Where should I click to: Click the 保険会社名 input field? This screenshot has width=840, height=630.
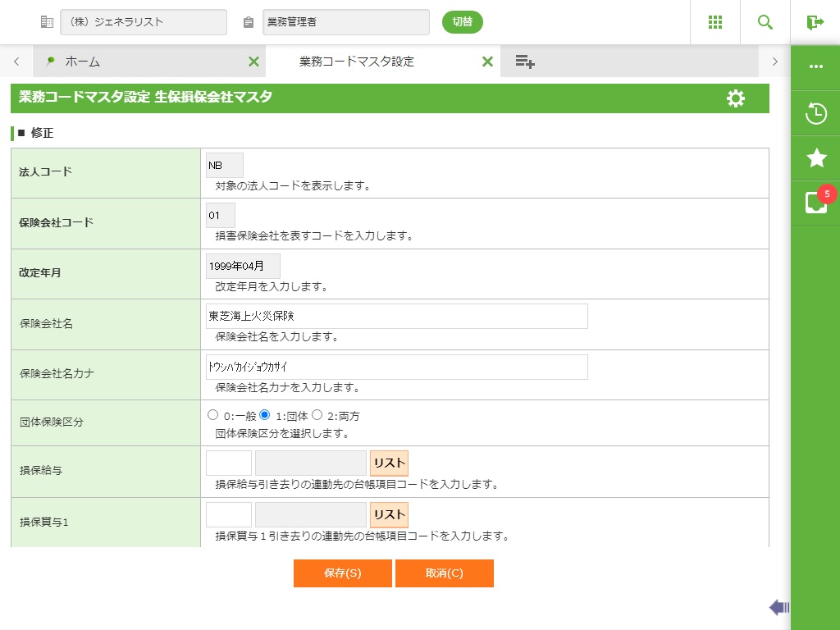coord(397,316)
